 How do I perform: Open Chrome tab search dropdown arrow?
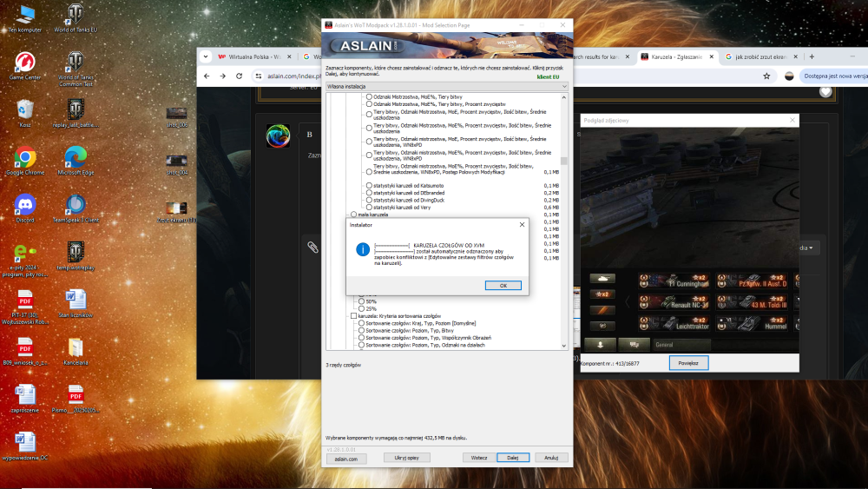206,56
